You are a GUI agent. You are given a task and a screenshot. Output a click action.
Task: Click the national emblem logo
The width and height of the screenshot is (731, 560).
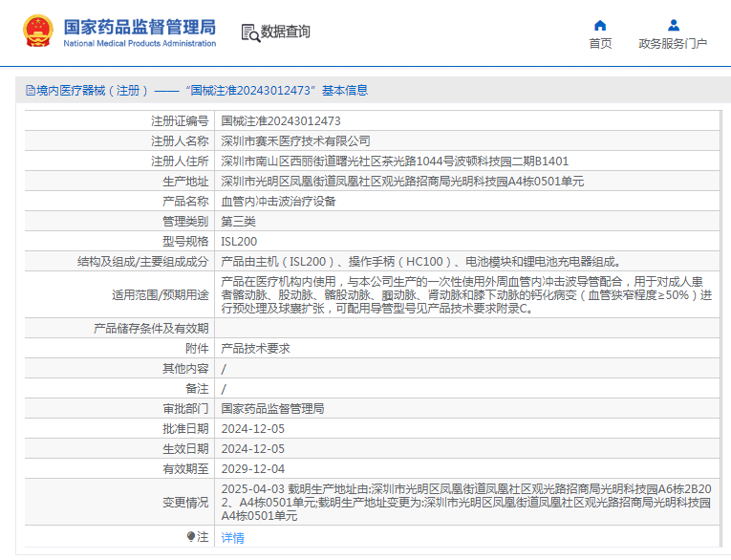tap(38, 32)
